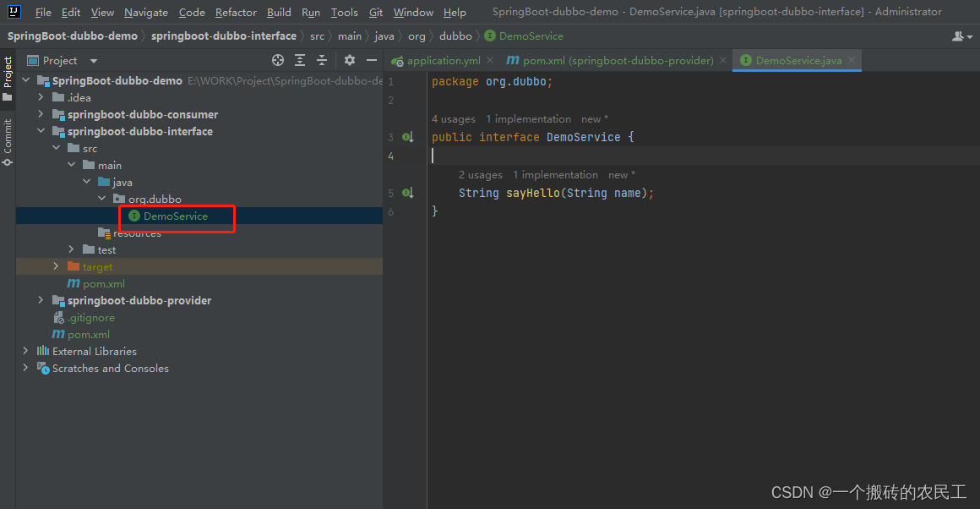980x509 pixels.
Task: Click 'dubbo' in the breadcrumb bar
Action: (x=455, y=36)
